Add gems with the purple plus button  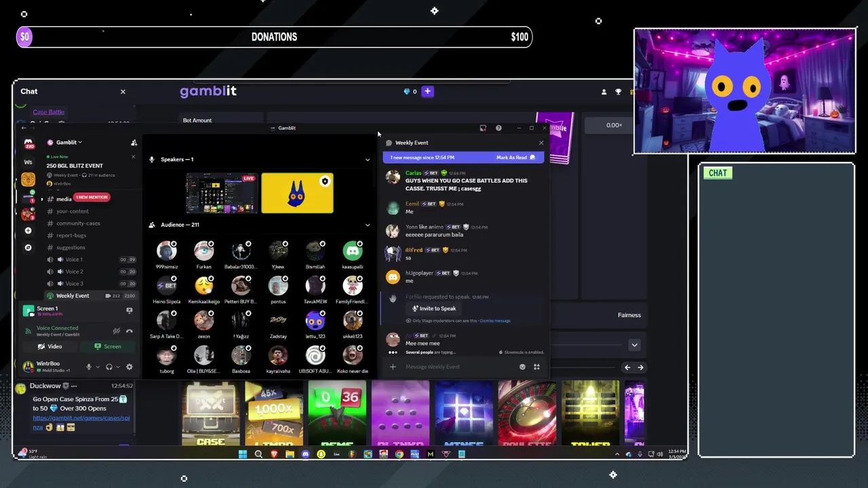[x=427, y=91]
